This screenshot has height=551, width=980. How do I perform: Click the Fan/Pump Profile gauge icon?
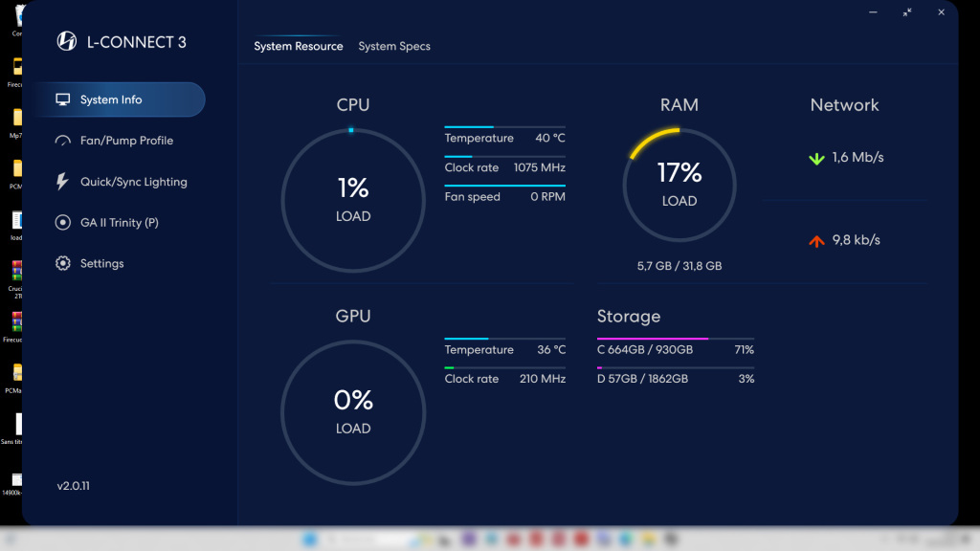63,141
